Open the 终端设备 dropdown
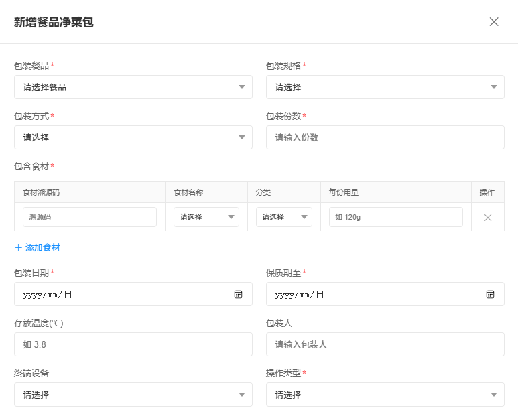This screenshot has height=420, width=518. [133, 395]
